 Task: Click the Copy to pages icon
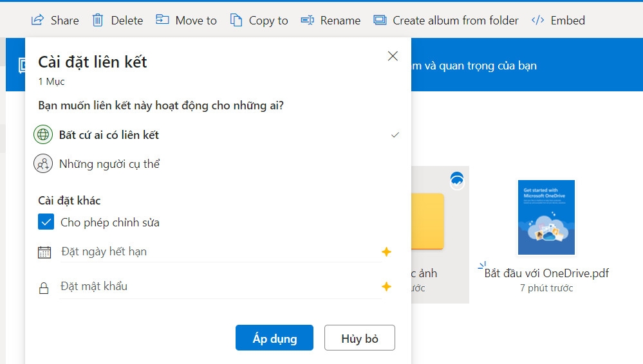click(236, 20)
